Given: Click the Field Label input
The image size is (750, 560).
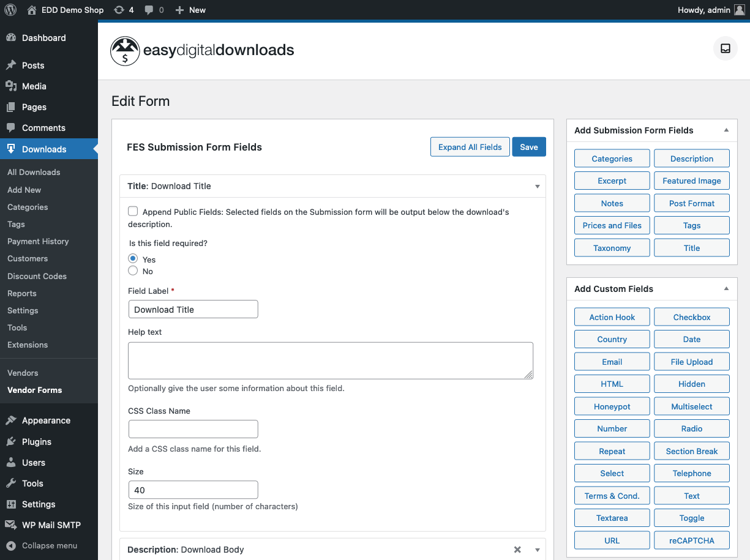Looking at the screenshot, I should coord(193,309).
